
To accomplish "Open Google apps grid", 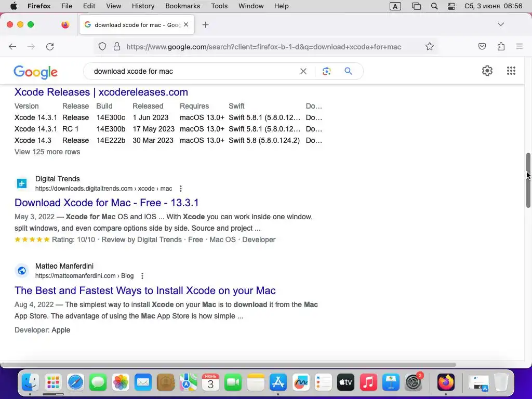I will click(511, 71).
